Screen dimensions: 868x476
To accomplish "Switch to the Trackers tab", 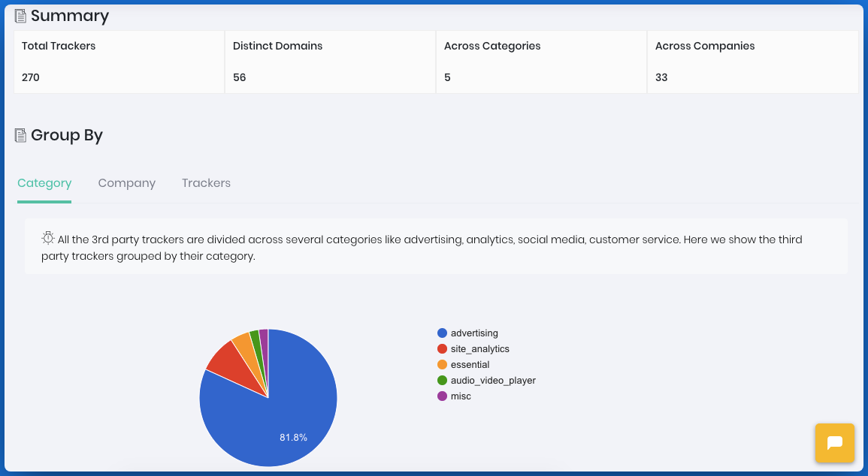I will point(206,183).
